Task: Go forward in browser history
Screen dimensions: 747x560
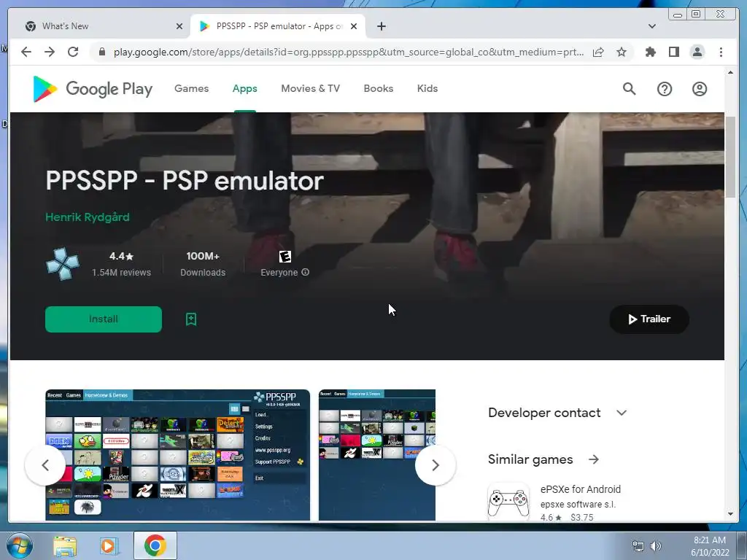Action: click(x=50, y=52)
